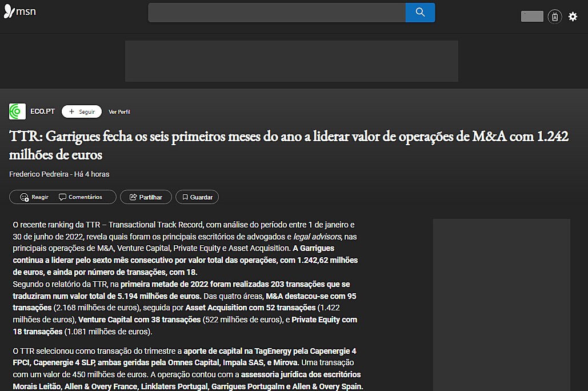Click the author line Frederico Pedreira
Screen dimensions: 588x391
click(59, 174)
